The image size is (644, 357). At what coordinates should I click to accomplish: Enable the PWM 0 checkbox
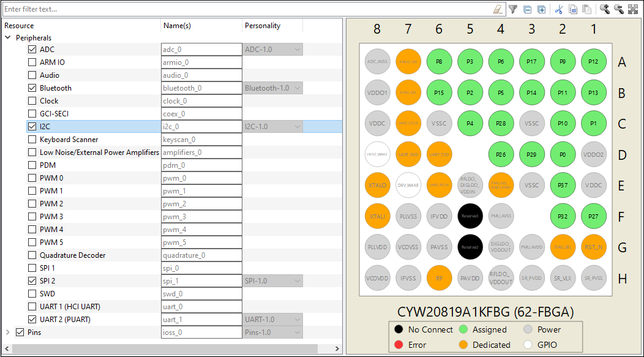(x=32, y=178)
